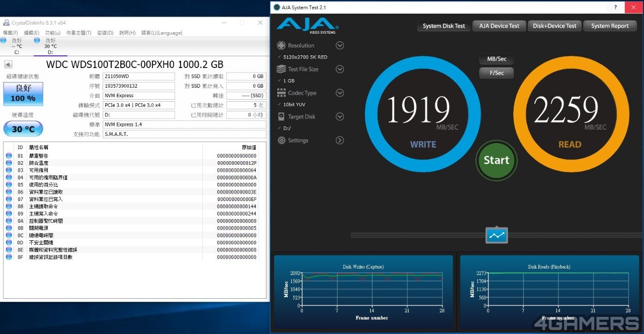Click status orb for attribute ID 0F
The width and height of the screenshot is (644, 334).
point(9,257)
